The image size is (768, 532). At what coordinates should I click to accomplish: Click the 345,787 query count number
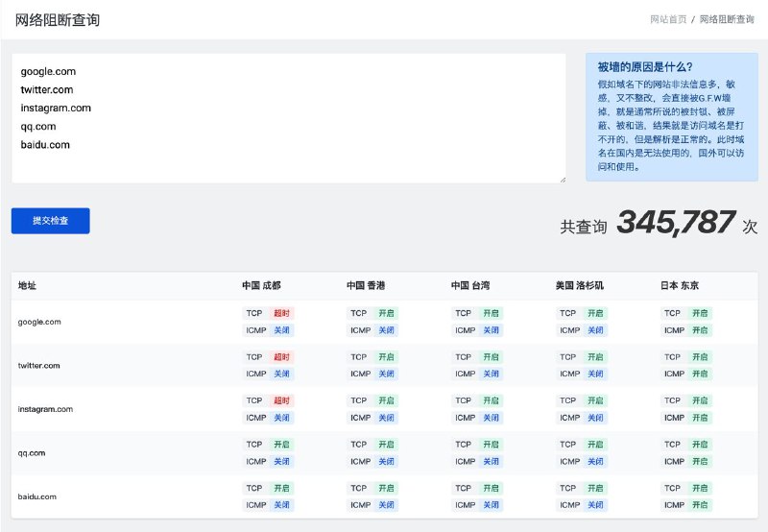coord(676,222)
